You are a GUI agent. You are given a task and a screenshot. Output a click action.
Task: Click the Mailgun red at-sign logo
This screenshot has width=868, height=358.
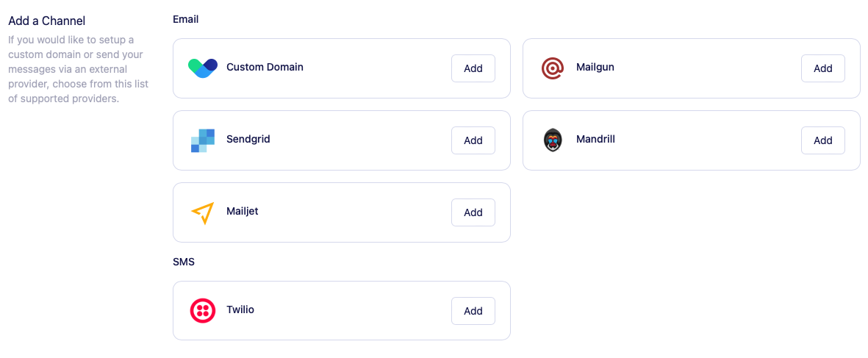(552, 68)
